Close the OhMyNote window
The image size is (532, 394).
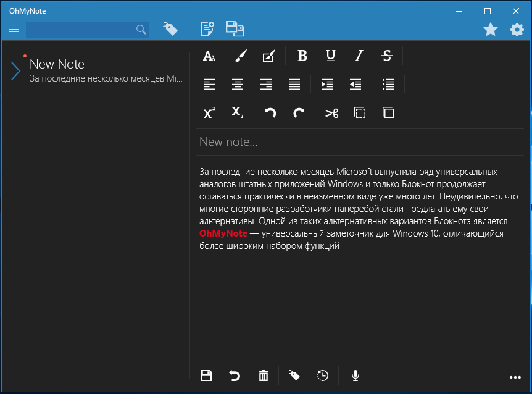pyautogui.click(x=516, y=11)
